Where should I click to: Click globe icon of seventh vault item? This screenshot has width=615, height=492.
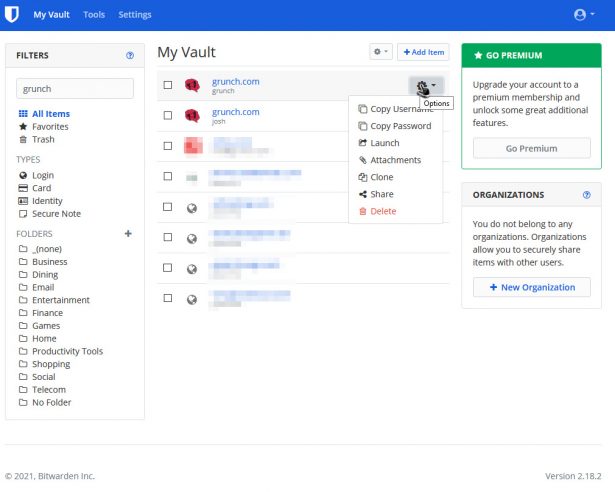pos(192,269)
